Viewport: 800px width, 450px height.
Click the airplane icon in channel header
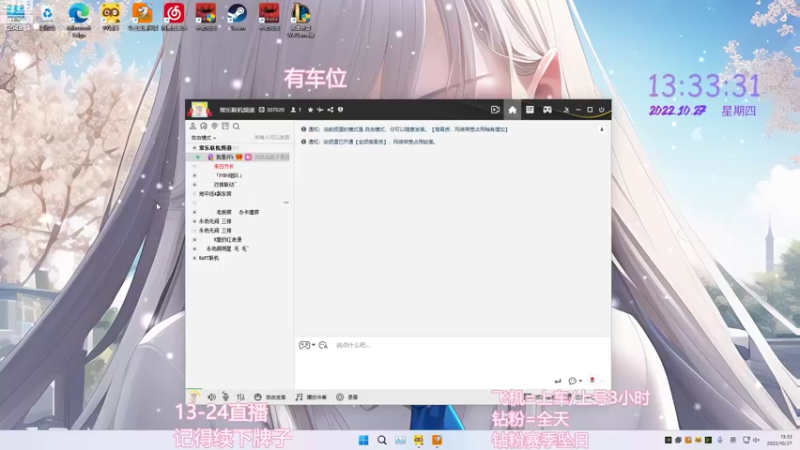point(320,110)
